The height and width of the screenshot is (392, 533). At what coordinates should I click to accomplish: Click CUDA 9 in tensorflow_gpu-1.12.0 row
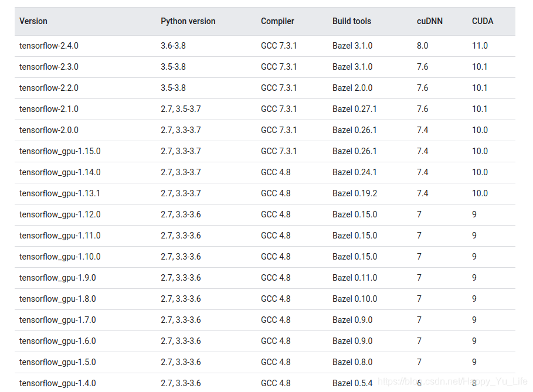pyautogui.click(x=474, y=214)
